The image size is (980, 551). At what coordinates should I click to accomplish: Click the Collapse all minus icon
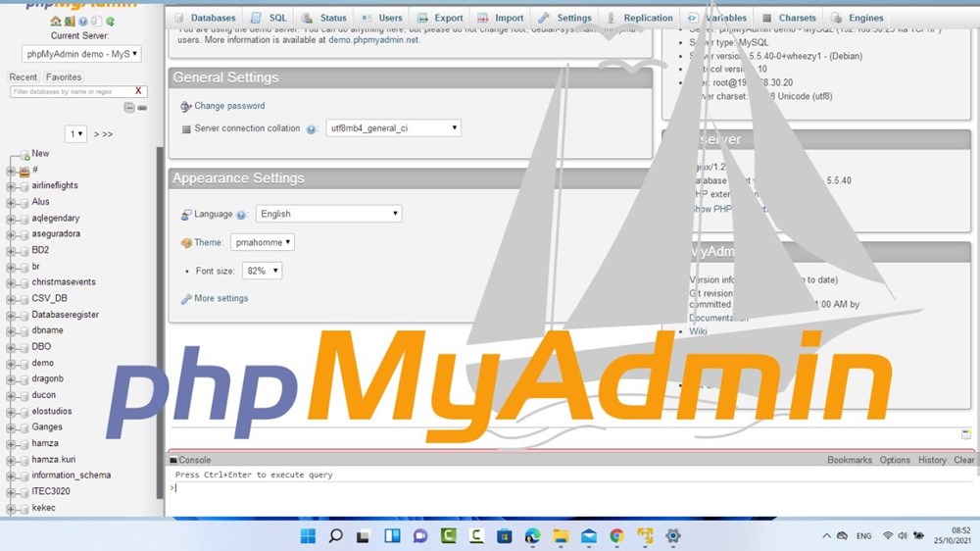128,108
